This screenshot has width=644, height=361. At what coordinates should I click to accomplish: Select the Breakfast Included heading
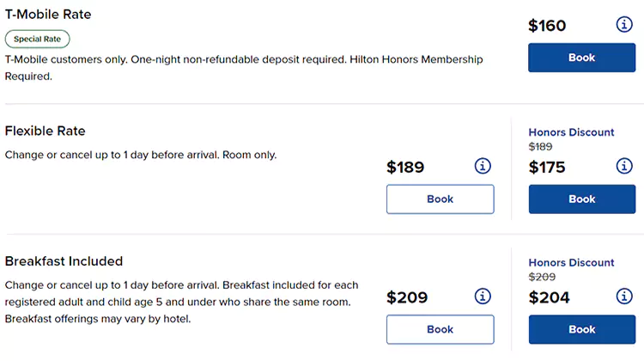coord(64,261)
